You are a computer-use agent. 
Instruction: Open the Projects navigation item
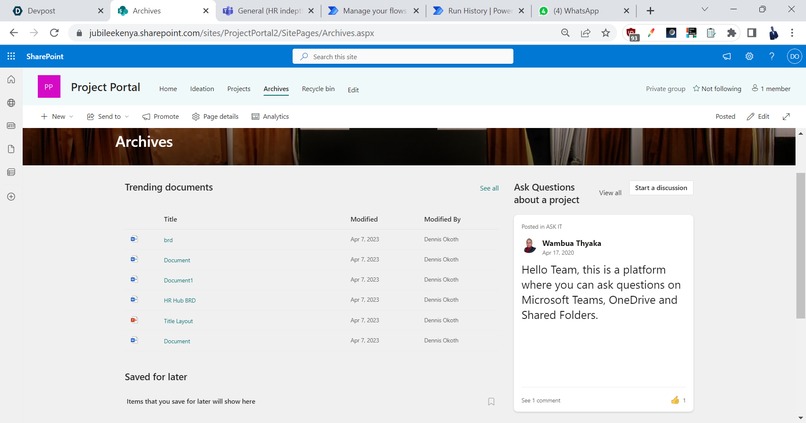(x=239, y=89)
